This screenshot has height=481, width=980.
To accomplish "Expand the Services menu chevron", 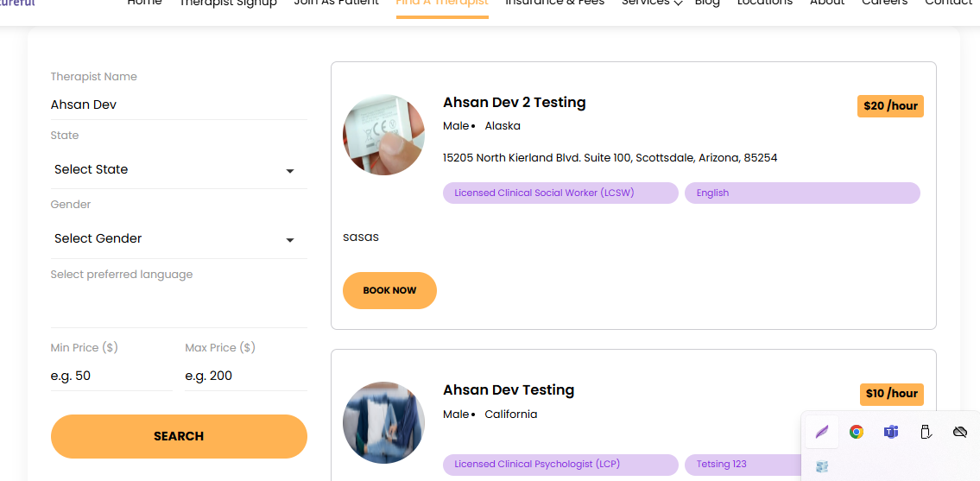I will (x=678, y=3).
